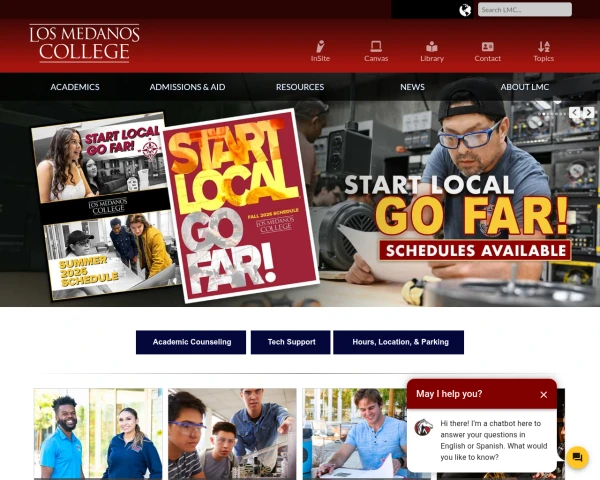Open the Admissions & Aid menu
The height and width of the screenshot is (480, 600).
point(188,87)
